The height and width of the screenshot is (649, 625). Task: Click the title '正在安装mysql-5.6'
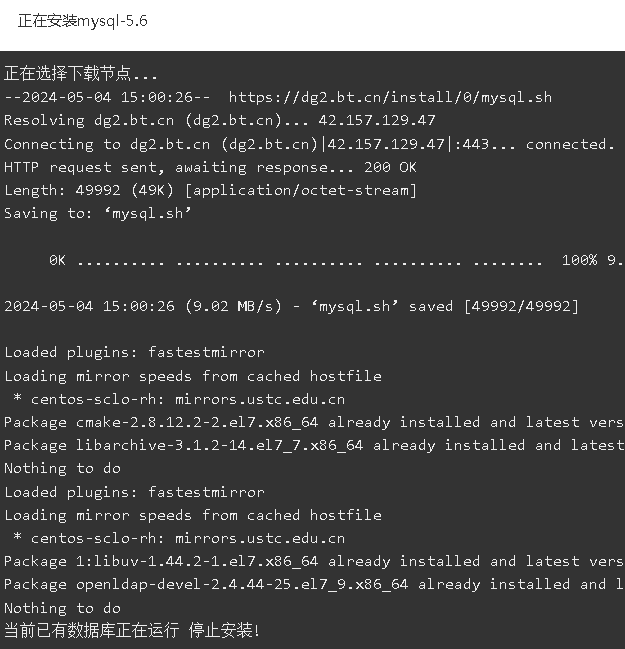(x=83, y=21)
